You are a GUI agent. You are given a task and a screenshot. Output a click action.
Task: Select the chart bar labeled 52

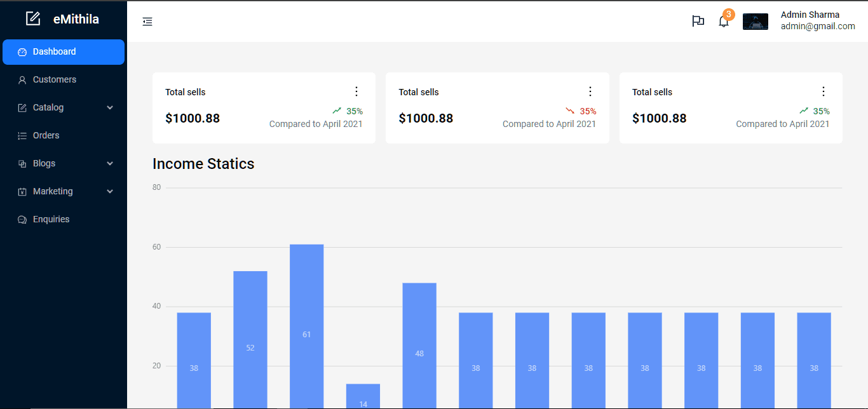click(x=250, y=340)
